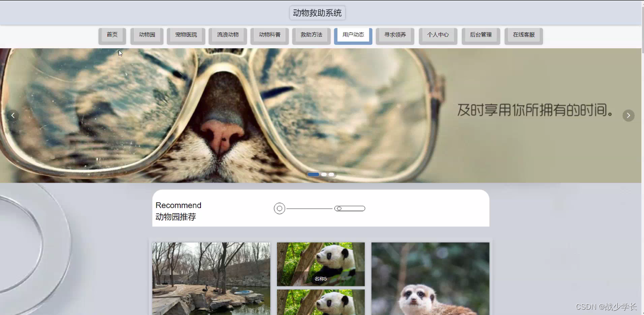Open the 动物科普 navigation item
The image size is (644, 315).
tap(269, 35)
